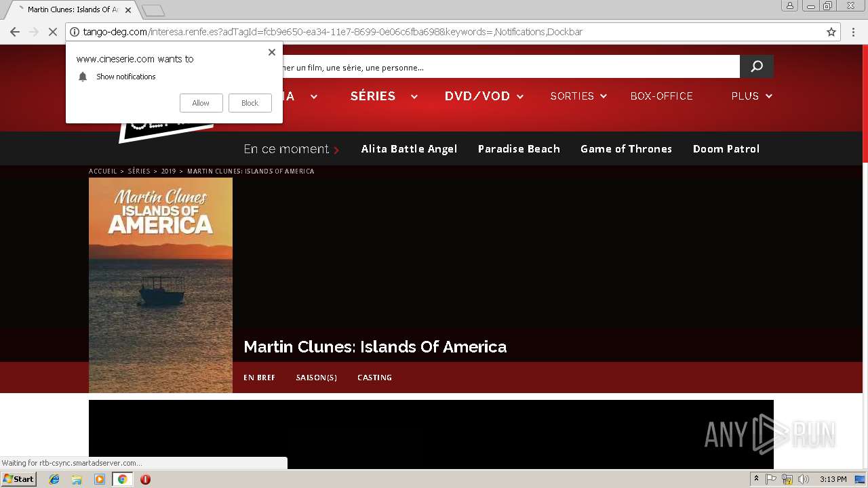The height and width of the screenshot is (488, 868).
Task: Click the page title Martin Clunes heading
Action: click(x=375, y=347)
